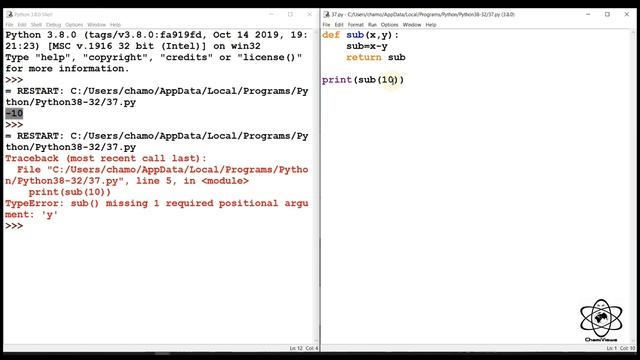Open Edit menu in Python Shell window
This screenshot has width=640, height=360.
(x=22, y=25)
